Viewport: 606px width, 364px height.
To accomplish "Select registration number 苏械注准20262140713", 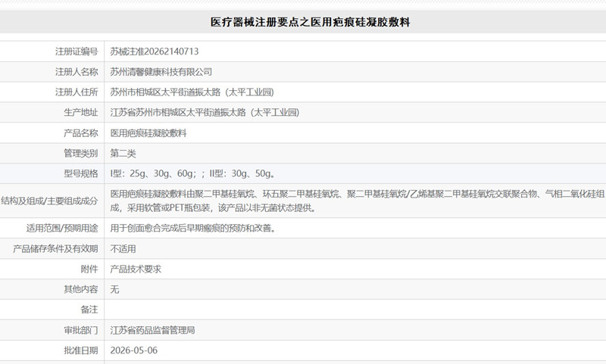I will coord(155,51).
